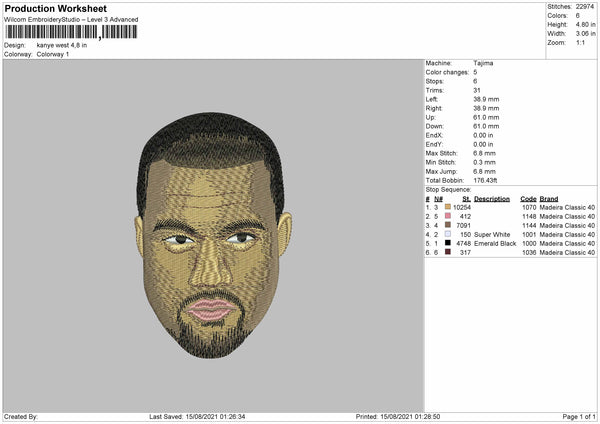Click the design name 'kanye west 4,8 in'
This screenshot has height=424, width=600.
coord(62,45)
